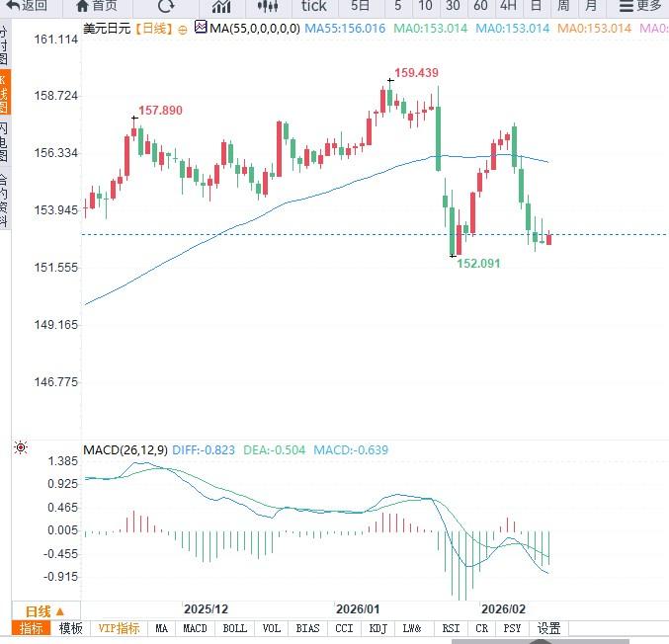Click the candle at 159.439 high
Viewport: 669px width, 644px height.
tap(390, 98)
